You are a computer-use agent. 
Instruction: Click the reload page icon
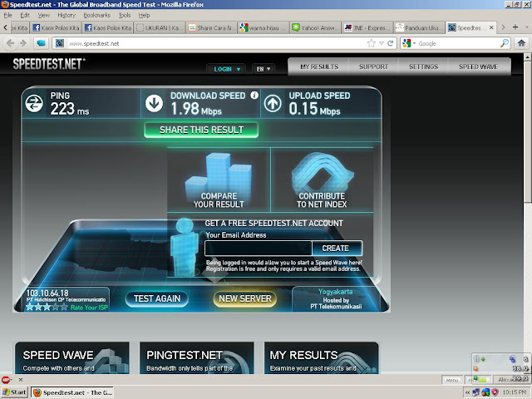point(391,43)
